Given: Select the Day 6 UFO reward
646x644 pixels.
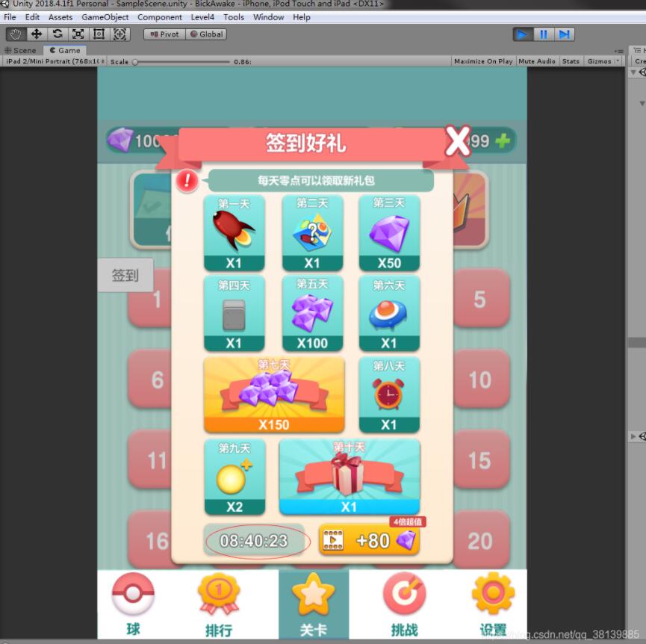Looking at the screenshot, I should pos(389,314).
